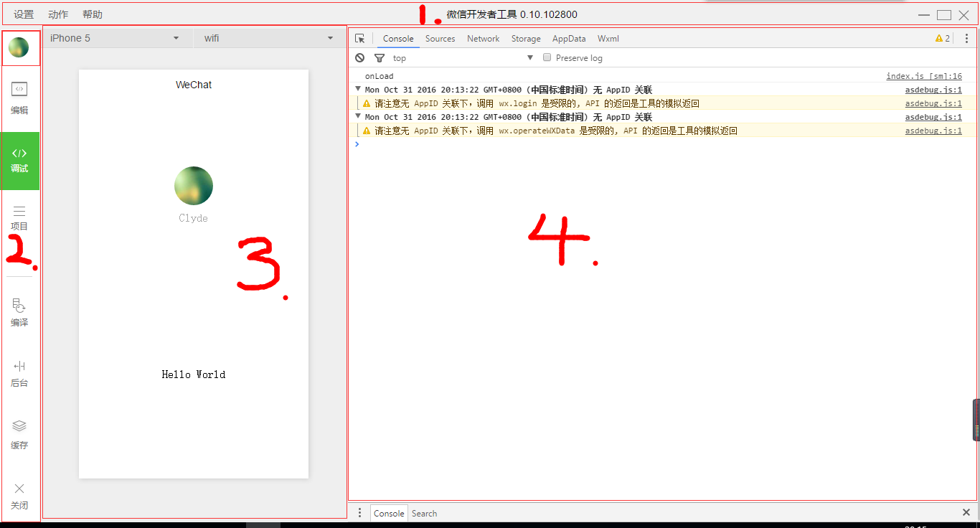Open the 项目 project panel
This screenshot has width=980, height=528.
(x=19, y=218)
